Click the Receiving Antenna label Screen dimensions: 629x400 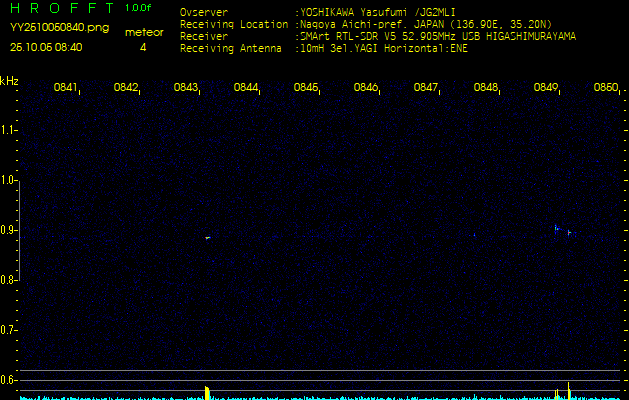(231, 49)
